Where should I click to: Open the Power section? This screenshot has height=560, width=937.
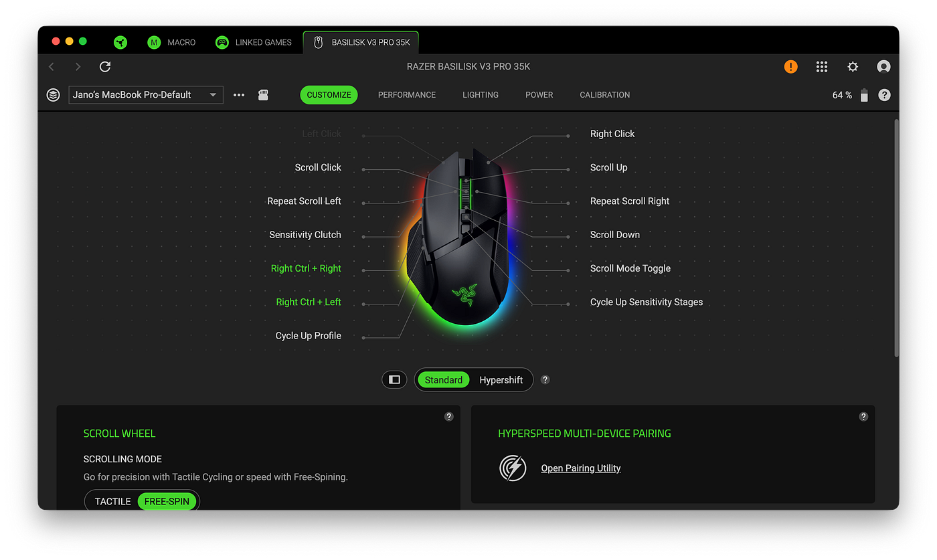coord(539,95)
